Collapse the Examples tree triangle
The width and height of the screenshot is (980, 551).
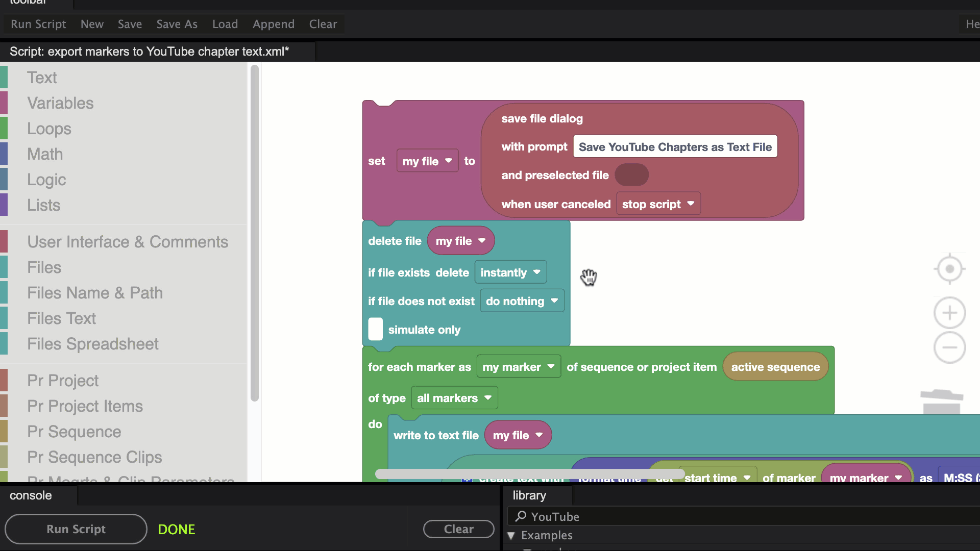(511, 535)
